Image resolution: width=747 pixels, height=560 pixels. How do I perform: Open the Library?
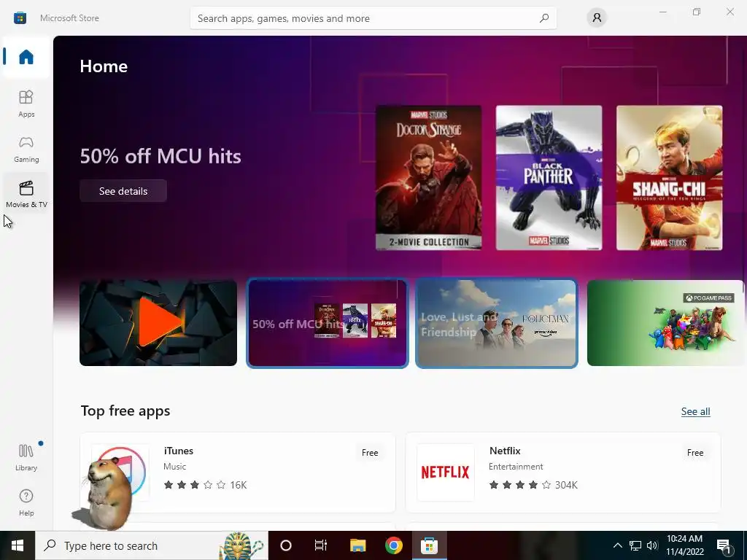pyautogui.click(x=26, y=457)
